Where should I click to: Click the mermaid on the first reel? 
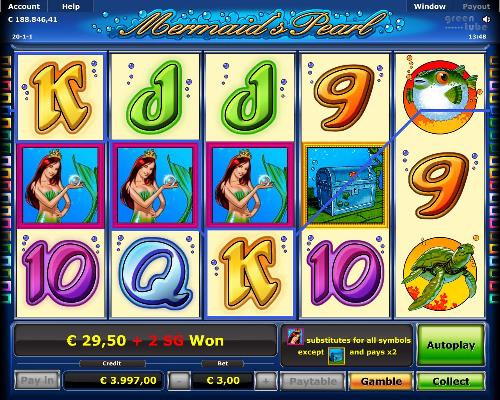point(60,186)
